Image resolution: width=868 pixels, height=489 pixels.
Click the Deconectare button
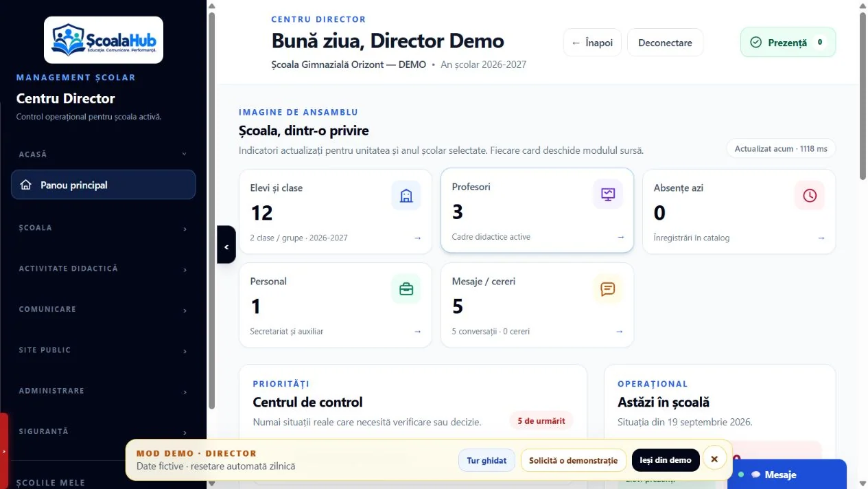click(665, 43)
